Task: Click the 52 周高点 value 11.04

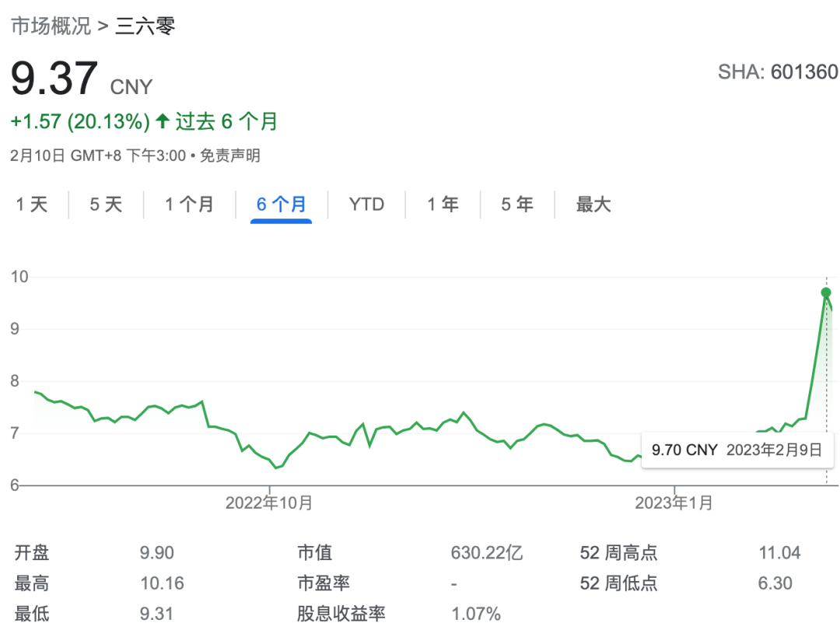Action: tap(780, 552)
